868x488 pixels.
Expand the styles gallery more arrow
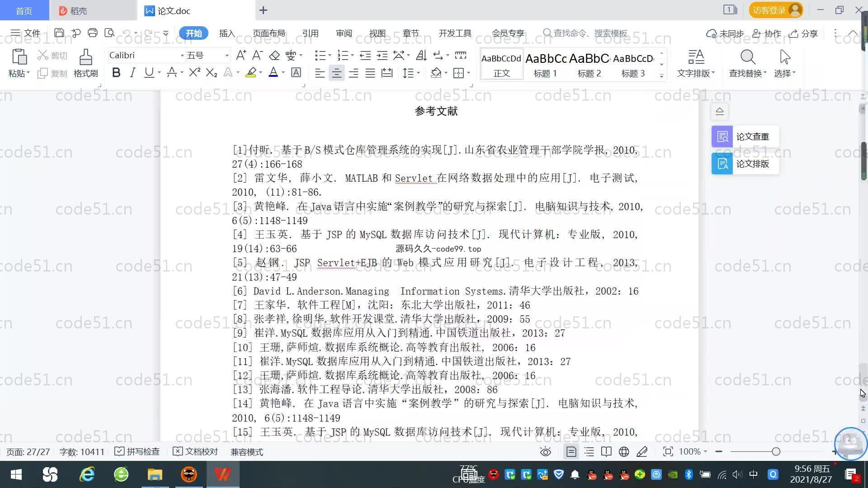pos(661,75)
